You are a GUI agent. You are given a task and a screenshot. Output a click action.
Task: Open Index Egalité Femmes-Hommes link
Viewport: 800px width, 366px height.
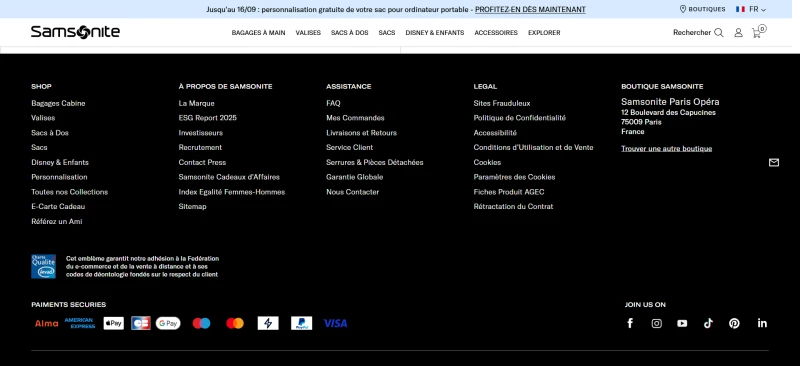coord(232,192)
